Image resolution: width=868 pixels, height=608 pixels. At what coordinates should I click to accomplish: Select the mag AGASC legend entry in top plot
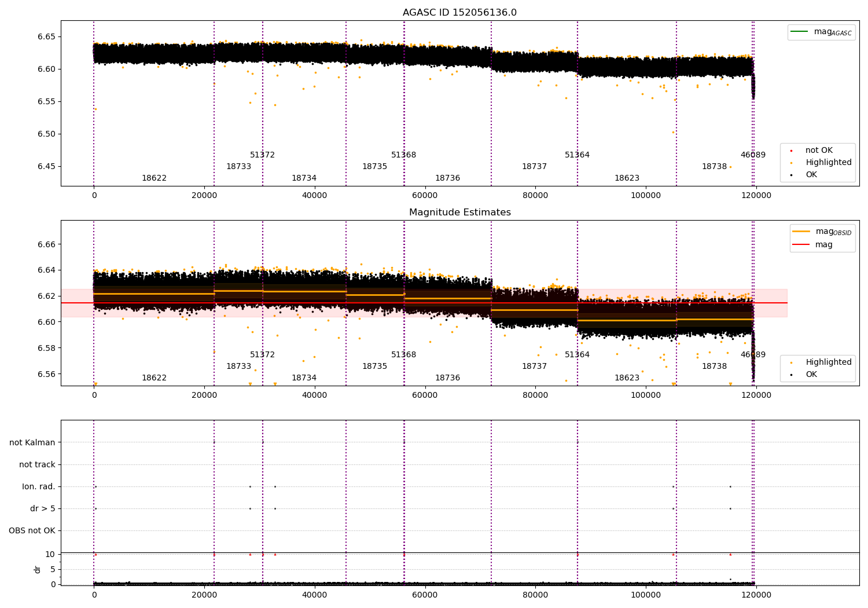tap(821, 32)
